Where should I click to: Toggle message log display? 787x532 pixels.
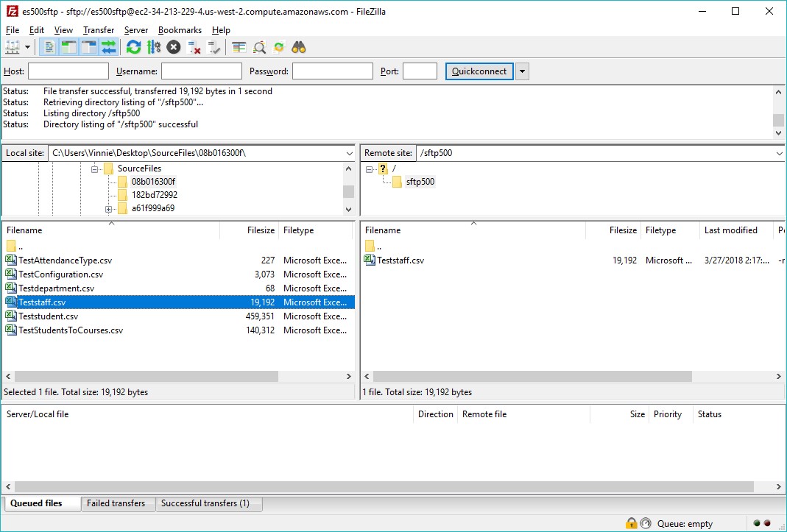point(49,48)
